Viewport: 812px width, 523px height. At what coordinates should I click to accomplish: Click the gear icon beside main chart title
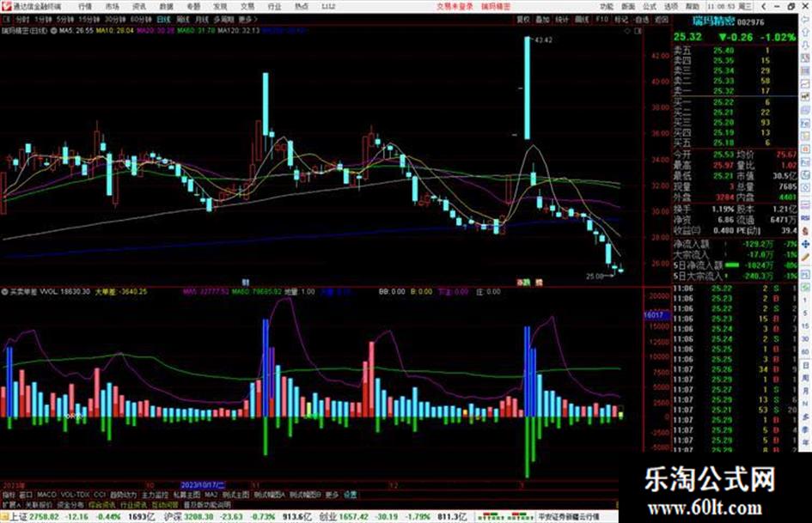click(x=53, y=31)
